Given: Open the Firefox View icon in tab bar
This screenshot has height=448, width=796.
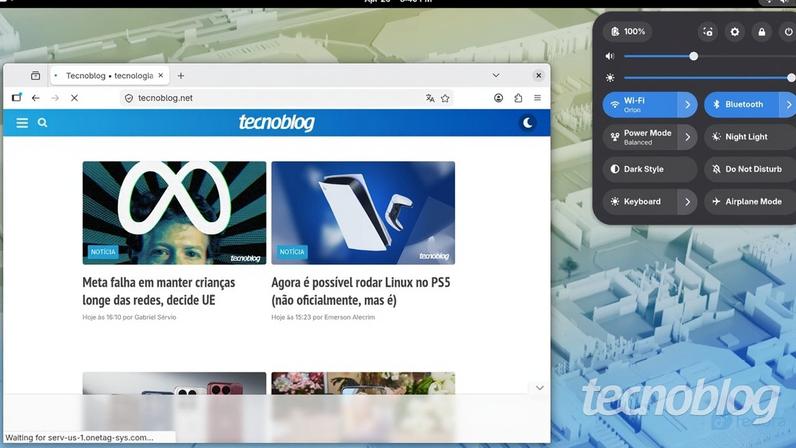Looking at the screenshot, I should pyautogui.click(x=35, y=76).
